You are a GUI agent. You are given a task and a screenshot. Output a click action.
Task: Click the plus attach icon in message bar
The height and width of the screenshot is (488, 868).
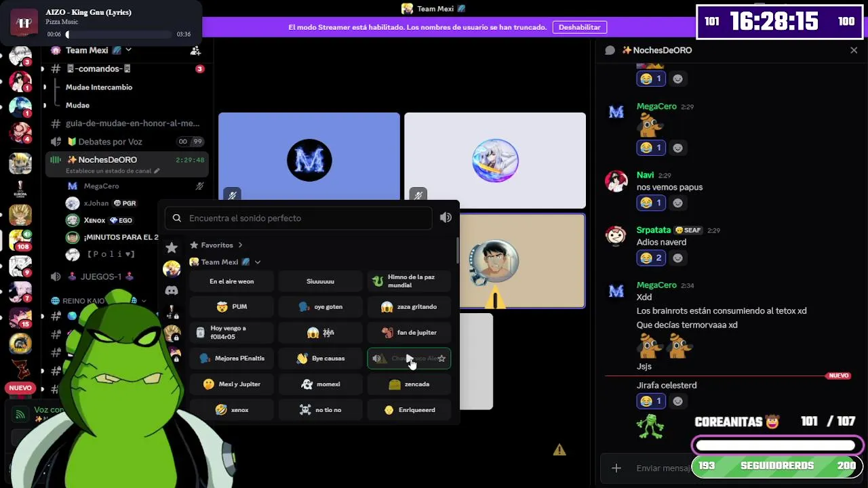point(616,468)
